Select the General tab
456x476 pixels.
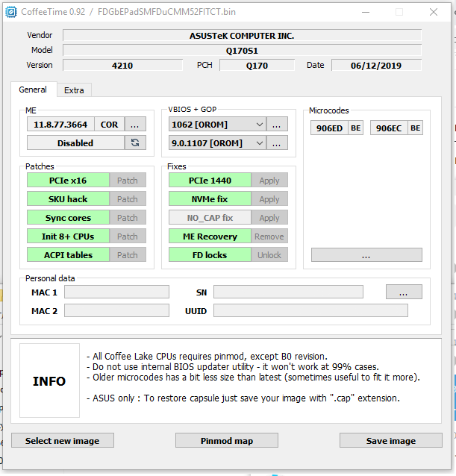pos(34,90)
